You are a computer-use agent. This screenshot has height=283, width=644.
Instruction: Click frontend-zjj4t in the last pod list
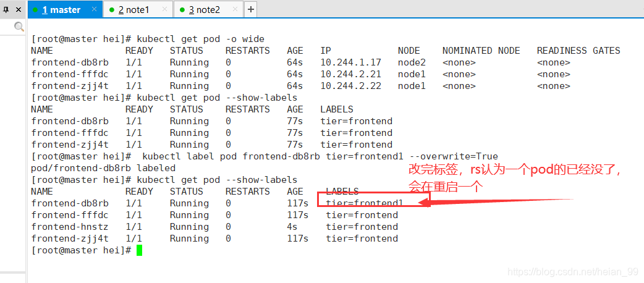point(70,239)
